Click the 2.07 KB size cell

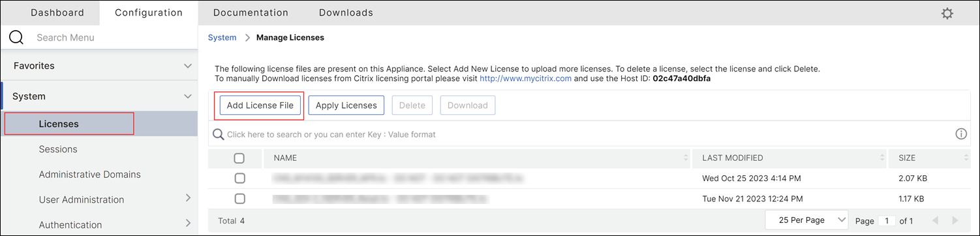click(x=913, y=178)
